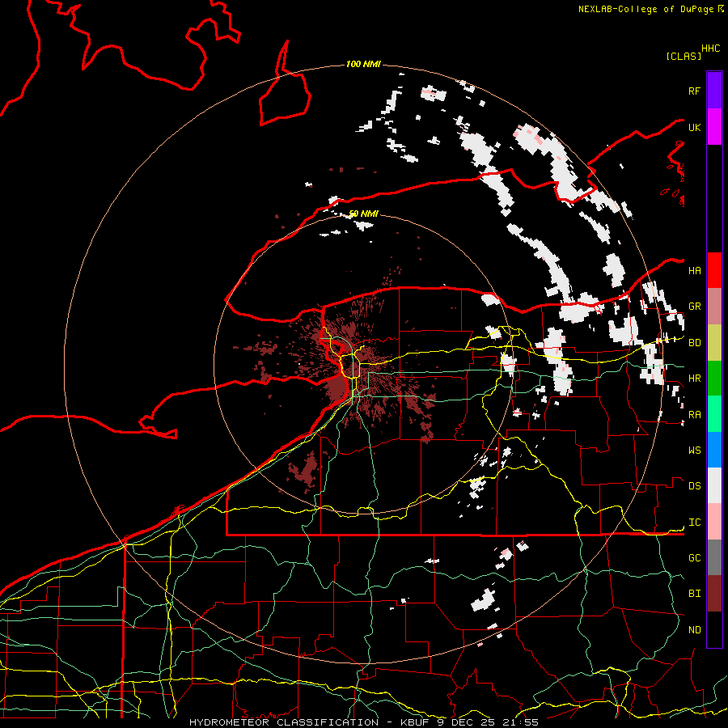This screenshot has width=728, height=728.
Task: Click the HR legend label
Action: (x=694, y=379)
